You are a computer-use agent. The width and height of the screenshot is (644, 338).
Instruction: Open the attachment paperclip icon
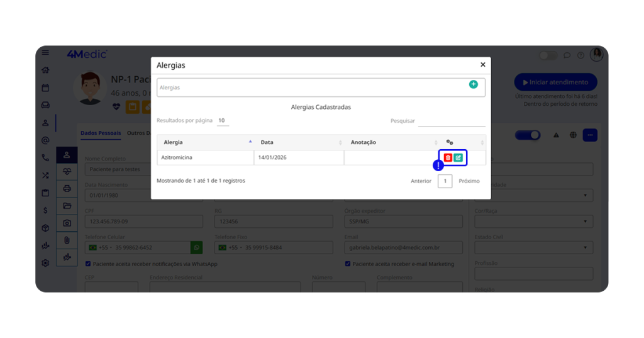pos(67,240)
